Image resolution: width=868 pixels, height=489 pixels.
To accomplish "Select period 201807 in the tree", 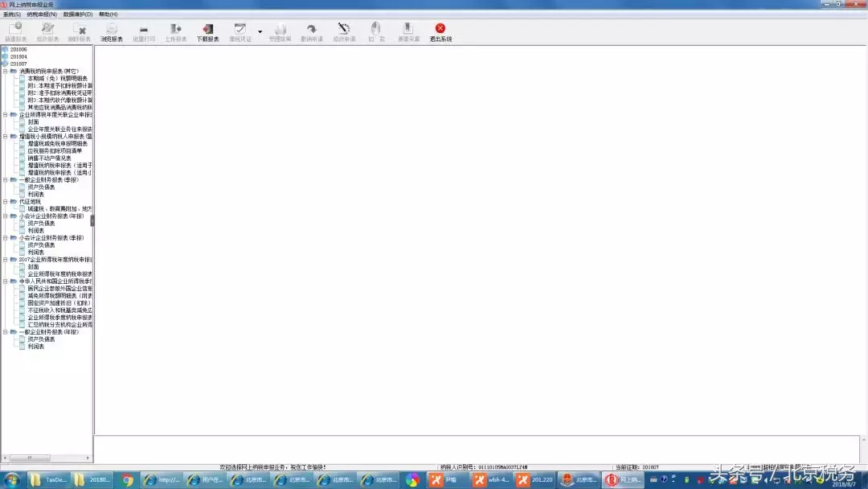I will tap(18, 64).
